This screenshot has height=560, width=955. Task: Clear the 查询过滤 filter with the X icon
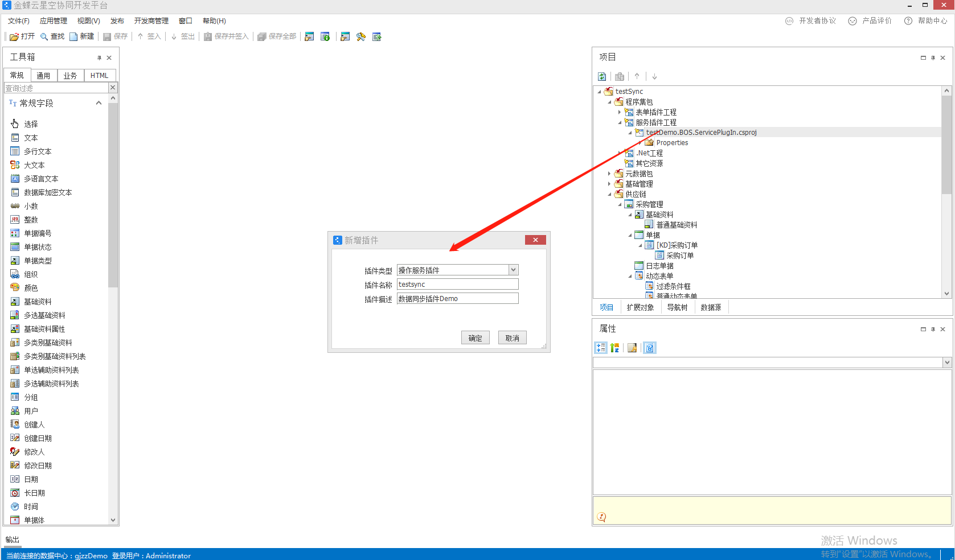point(113,88)
